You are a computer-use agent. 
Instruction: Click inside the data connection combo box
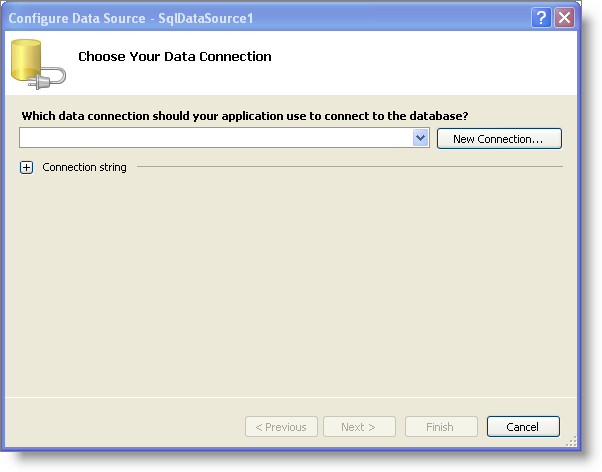pyautogui.click(x=215, y=139)
